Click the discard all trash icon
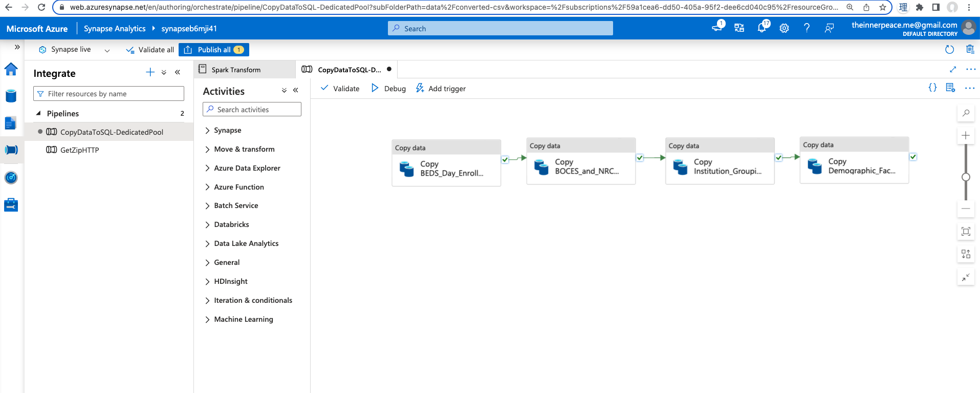The width and height of the screenshot is (980, 393). [970, 49]
